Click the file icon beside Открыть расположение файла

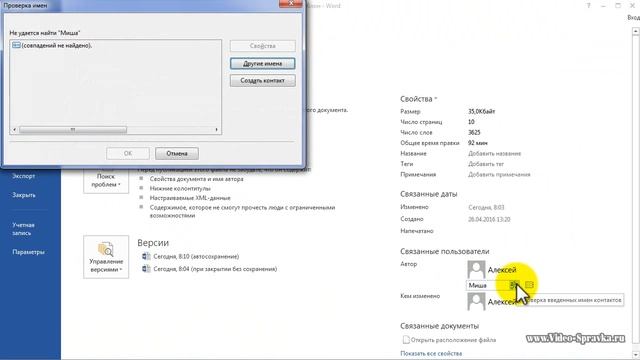coord(406,340)
